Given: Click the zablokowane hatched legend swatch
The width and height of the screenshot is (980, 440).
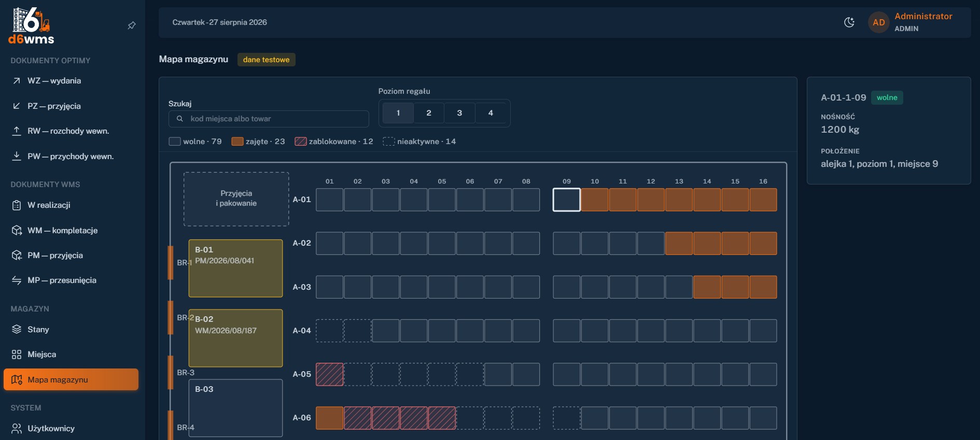Looking at the screenshot, I should 301,141.
